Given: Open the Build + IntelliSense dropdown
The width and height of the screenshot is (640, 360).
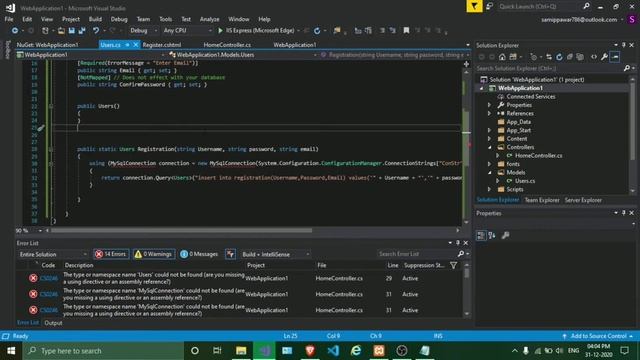Looking at the screenshot, I should 275,254.
